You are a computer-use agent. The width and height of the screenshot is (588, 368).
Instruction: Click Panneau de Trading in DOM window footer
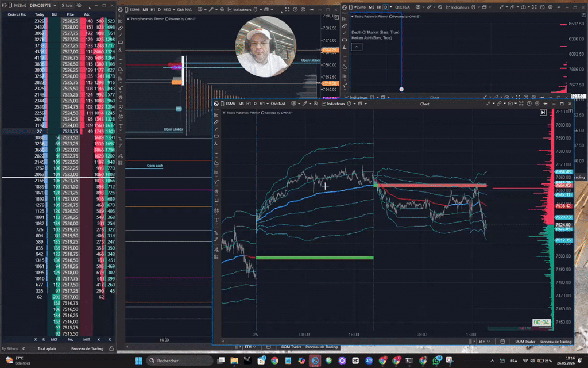click(87, 348)
